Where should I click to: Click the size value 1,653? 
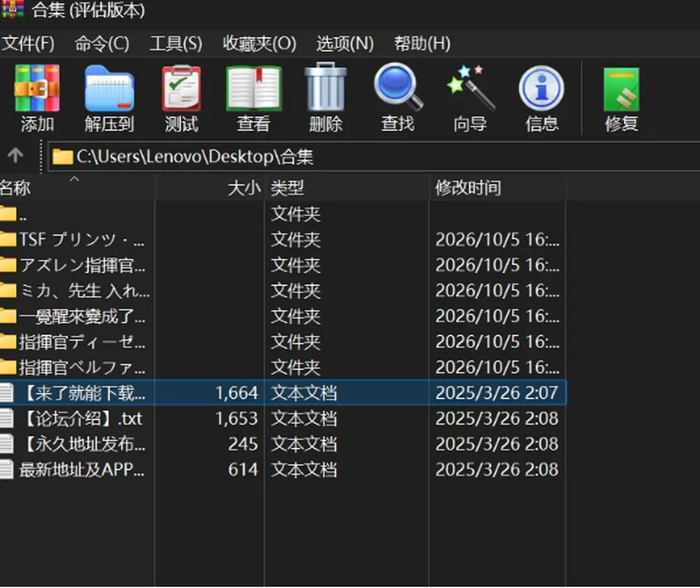point(236,419)
